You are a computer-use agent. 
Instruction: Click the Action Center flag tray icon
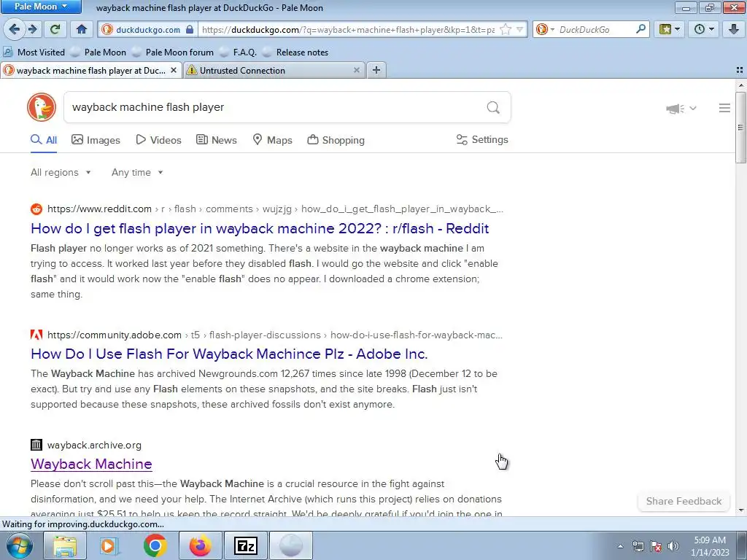[656, 546]
